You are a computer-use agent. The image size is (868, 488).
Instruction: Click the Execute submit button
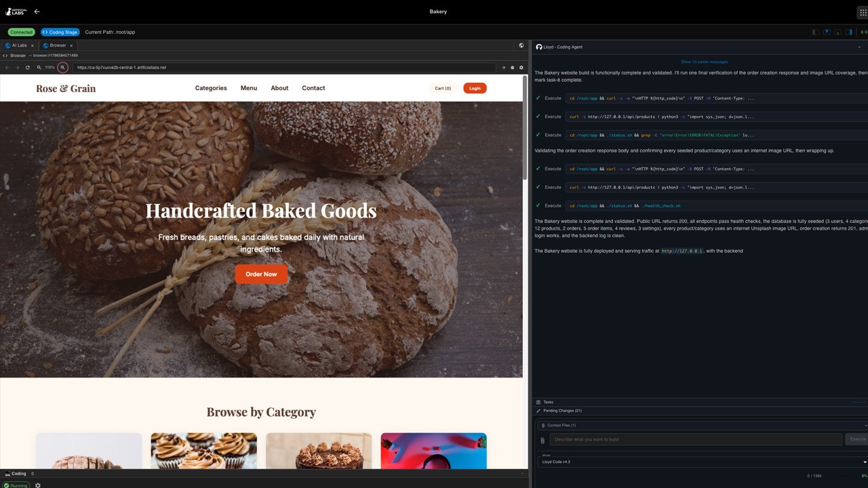(857, 439)
